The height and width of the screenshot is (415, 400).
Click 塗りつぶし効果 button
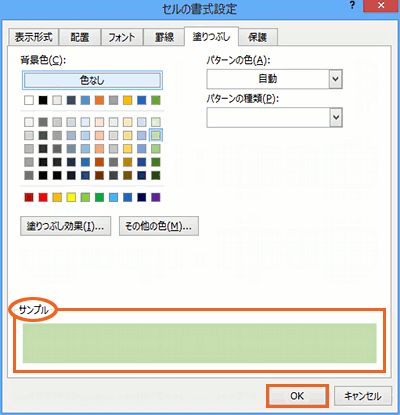(x=66, y=226)
